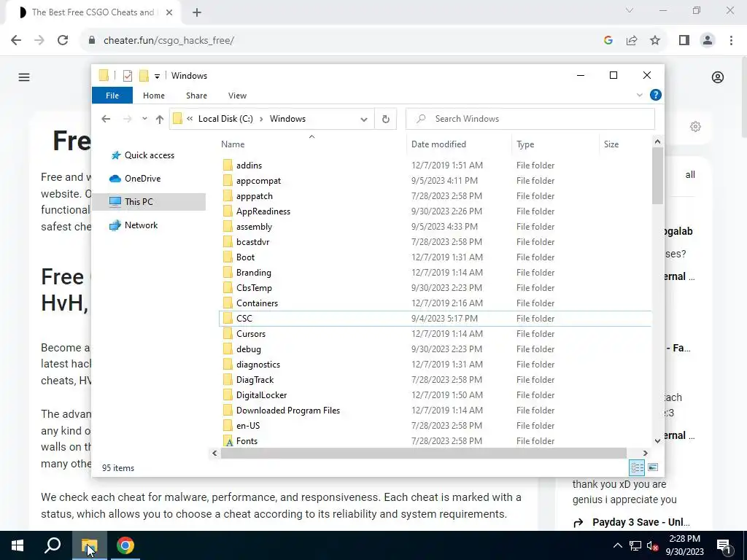Close the CSGO Cheats browser tab

pyautogui.click(x=169, y=13)
